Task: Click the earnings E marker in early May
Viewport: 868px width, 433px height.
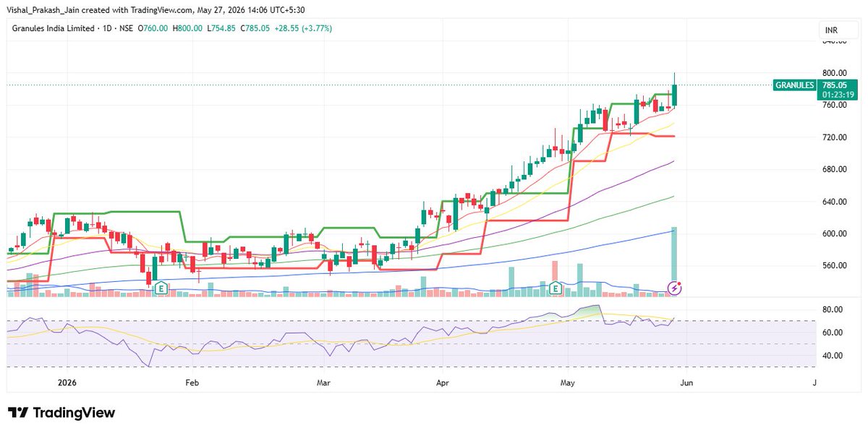Action: coord(556,288)
